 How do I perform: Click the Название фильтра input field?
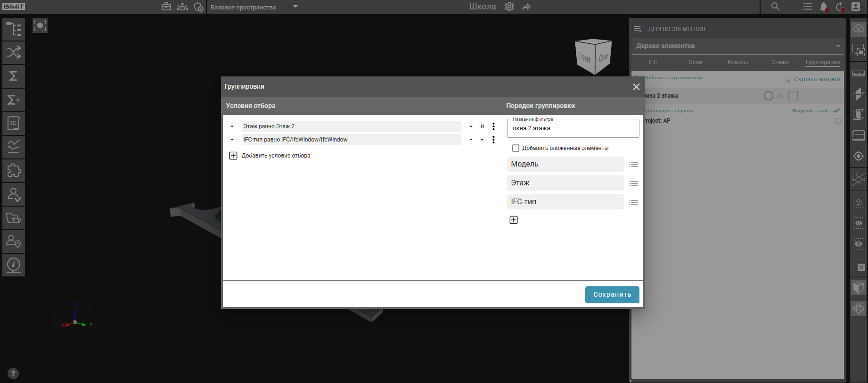pos(573,128)
